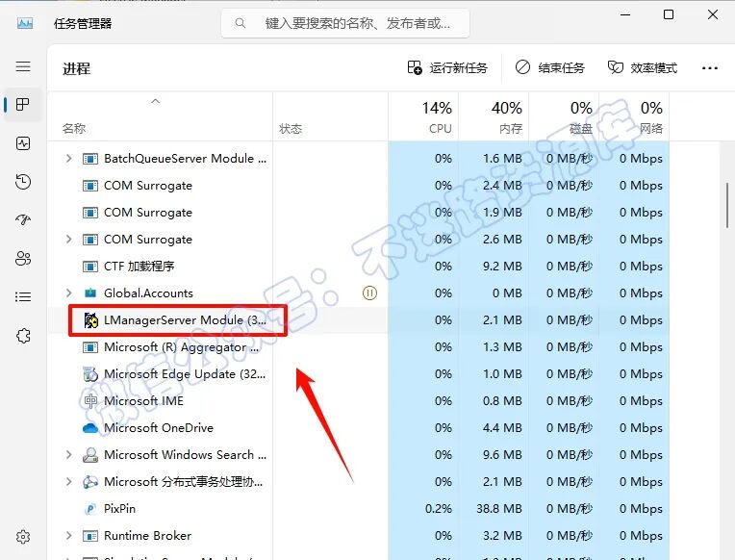Click 9.2 MB memory of CTF loader
The width and height of the screenshot is (735, 560).
point(502,267)
